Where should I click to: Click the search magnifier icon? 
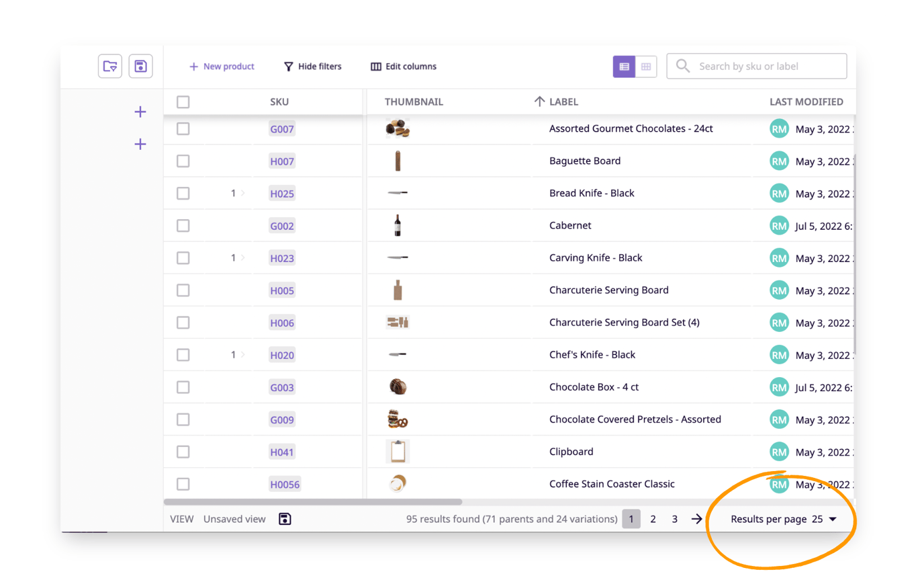click(x=682, y=66)
